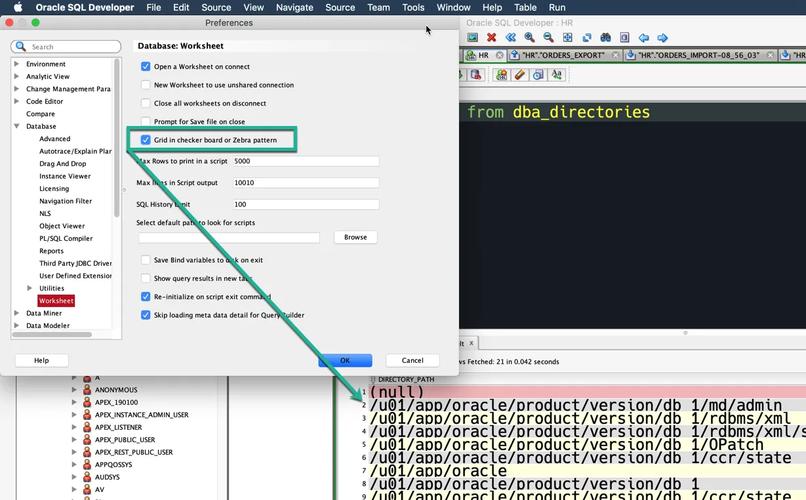Click the toolbar icon after the binoculars
The width and height of the screenshot is (806, 500).
625,38
